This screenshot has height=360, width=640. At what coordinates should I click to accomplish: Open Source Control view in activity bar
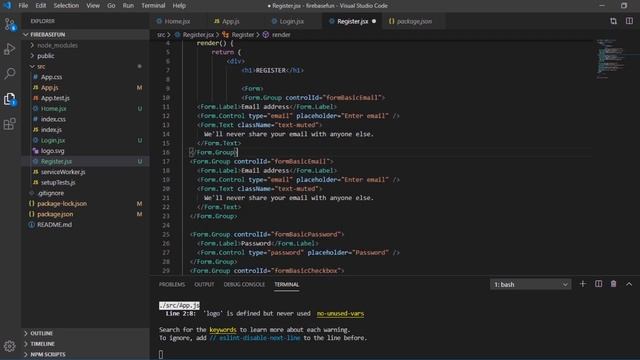point(10,24)
